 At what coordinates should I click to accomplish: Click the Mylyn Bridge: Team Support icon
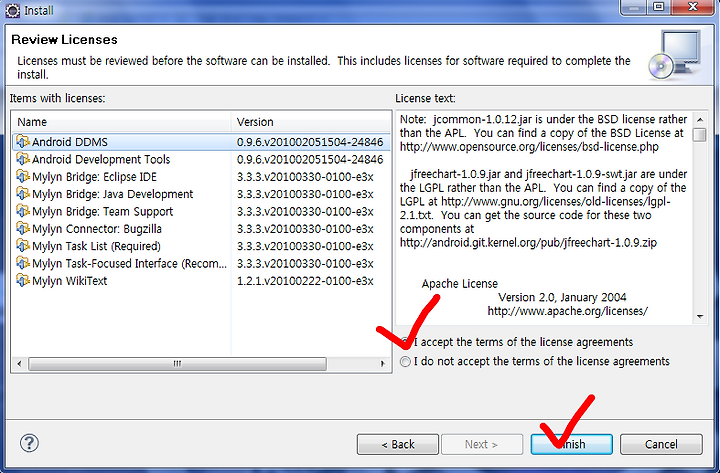[23, 211]
